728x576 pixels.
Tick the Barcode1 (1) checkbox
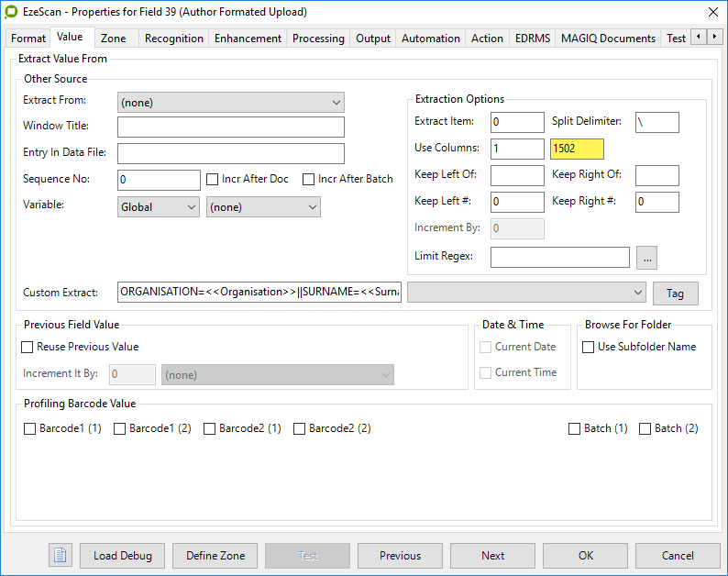tap(30, 429)
